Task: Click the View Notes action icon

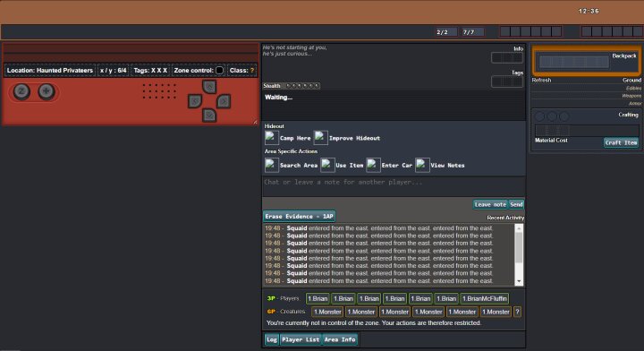Action: point(422,166)
